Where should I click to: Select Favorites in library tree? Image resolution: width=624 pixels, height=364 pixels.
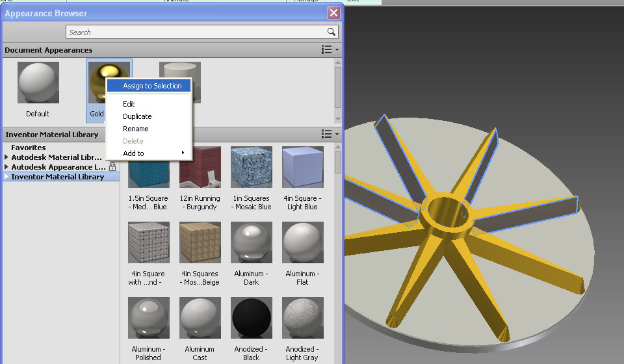tap(28, 147)
